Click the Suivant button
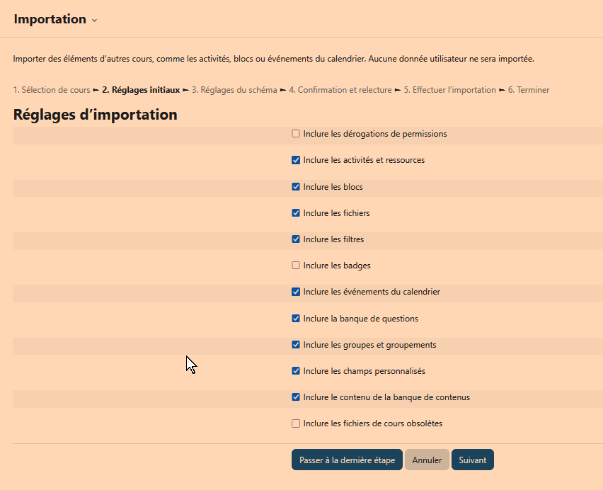Screen dimensions: 603x490 [472, 460]
